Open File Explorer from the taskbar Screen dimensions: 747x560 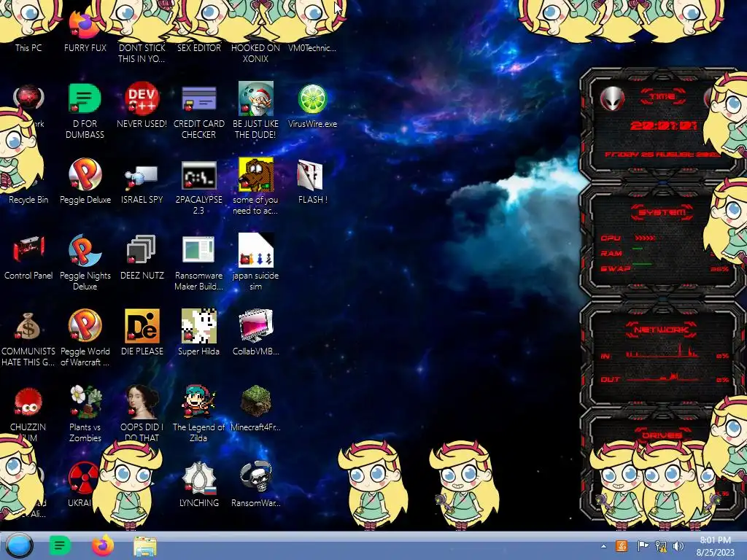click(145, 546)
